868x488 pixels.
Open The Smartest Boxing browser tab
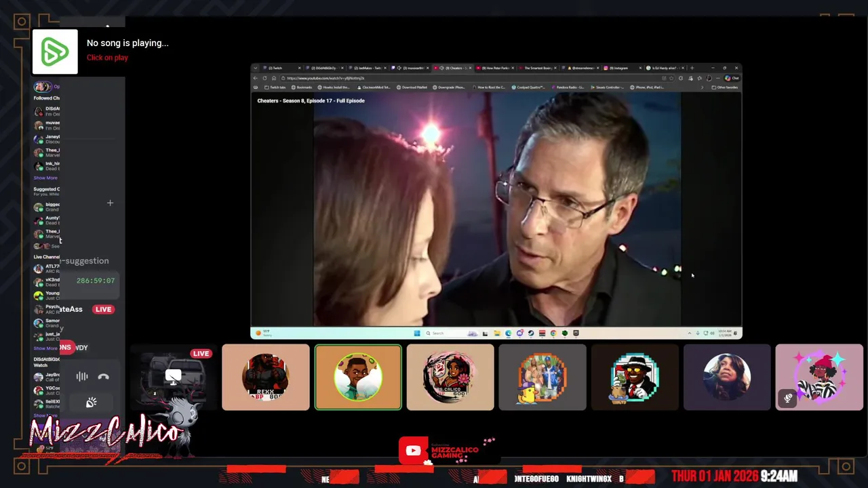(536, 68)
